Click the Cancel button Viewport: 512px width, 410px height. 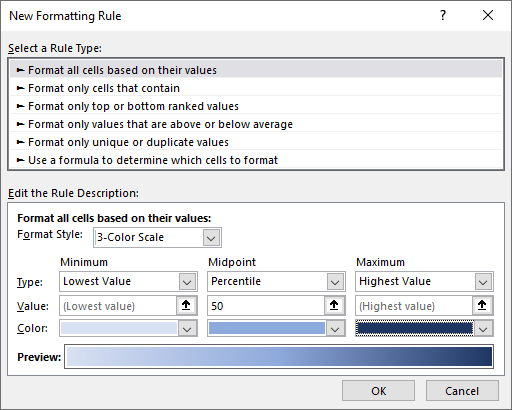(462, 391)
